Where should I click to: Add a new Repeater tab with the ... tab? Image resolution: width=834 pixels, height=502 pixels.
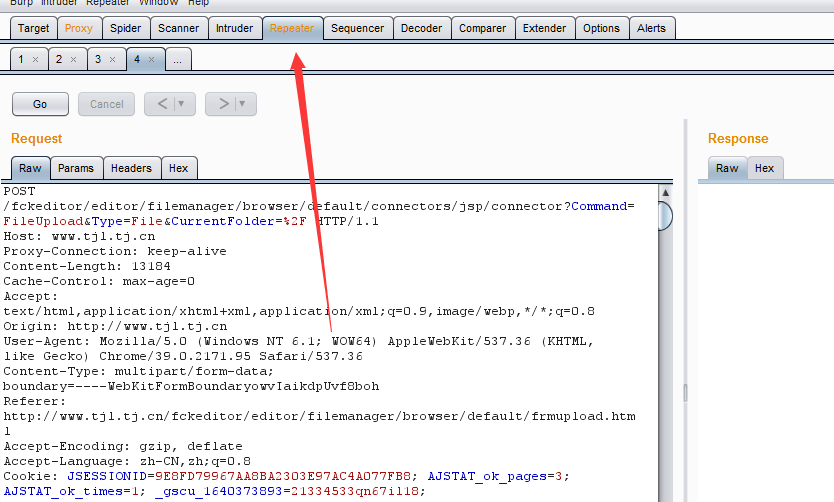click(x=178, y=59)
